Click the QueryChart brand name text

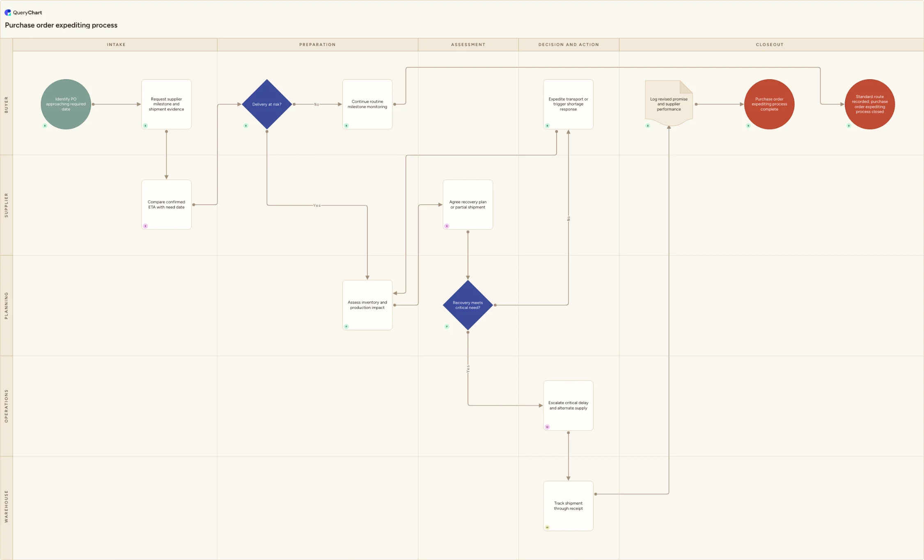(28, 13)
